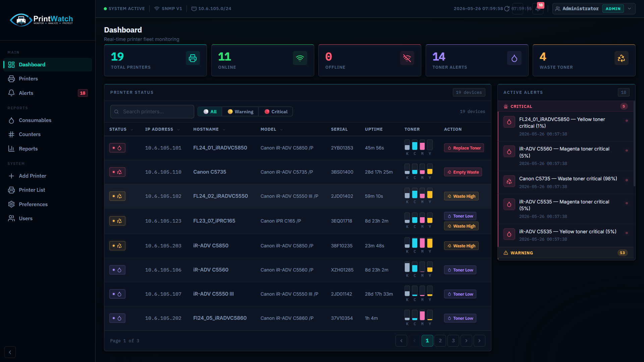Viewport: 644px width, 362px height.
Task: Focus the Search printers input field
Action: (x=152, y=112)
